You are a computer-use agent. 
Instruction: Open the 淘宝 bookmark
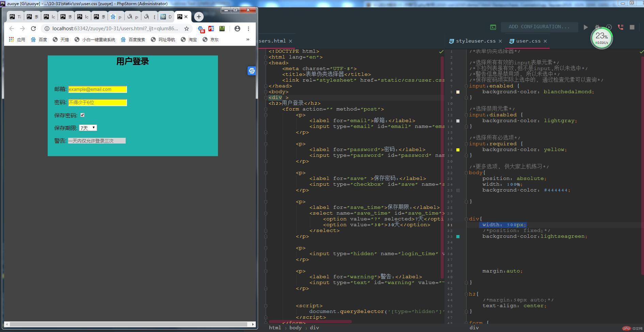pos(189,39)
